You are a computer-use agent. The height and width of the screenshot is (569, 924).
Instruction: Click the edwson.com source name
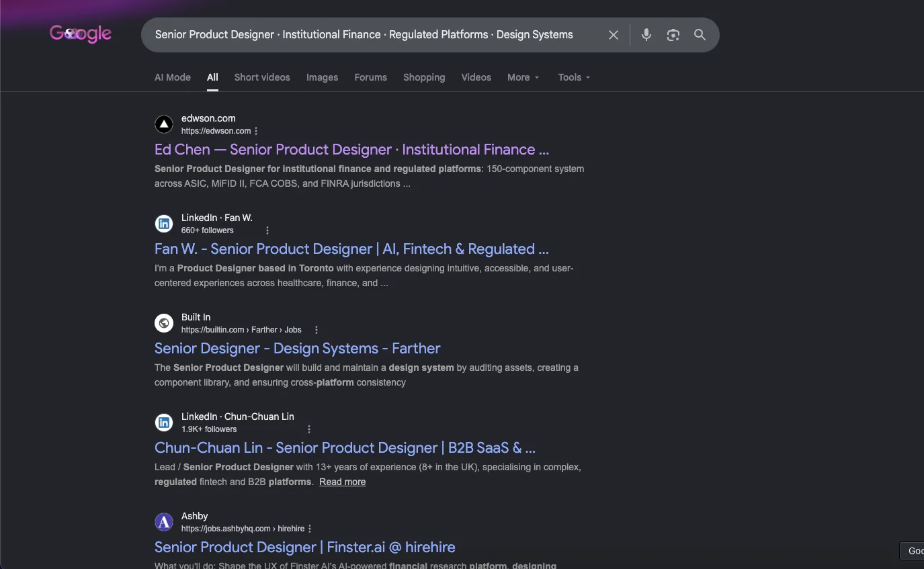coord(208,118)
